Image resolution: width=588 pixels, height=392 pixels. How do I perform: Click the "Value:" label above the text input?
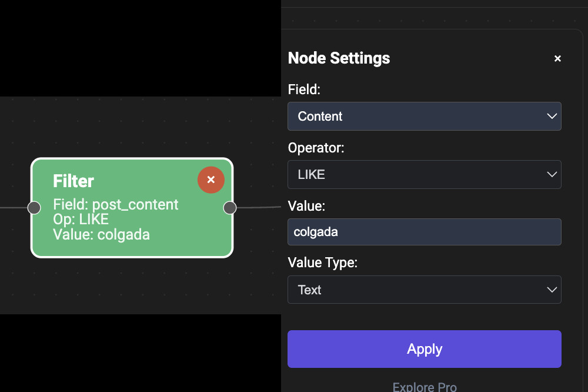click(x=306, y=205)
